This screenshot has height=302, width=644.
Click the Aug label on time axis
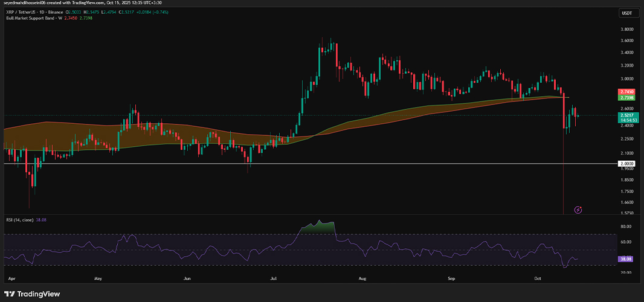coord(362,278)
